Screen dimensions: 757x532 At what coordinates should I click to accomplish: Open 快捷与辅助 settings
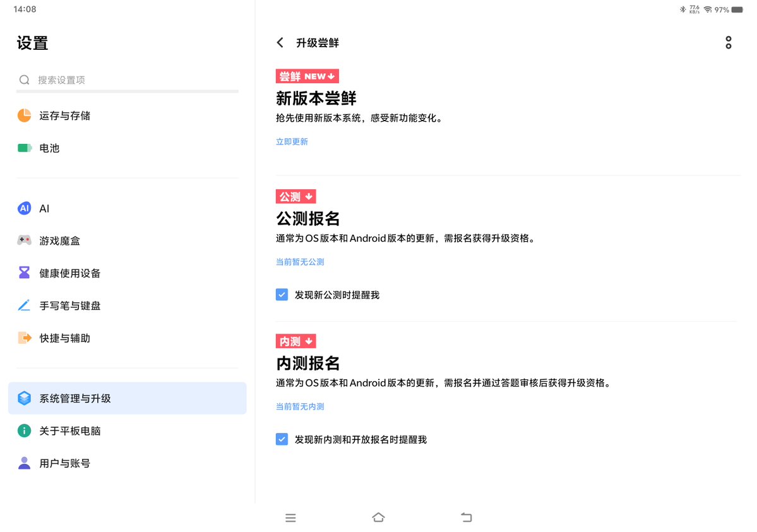(128, 338)
